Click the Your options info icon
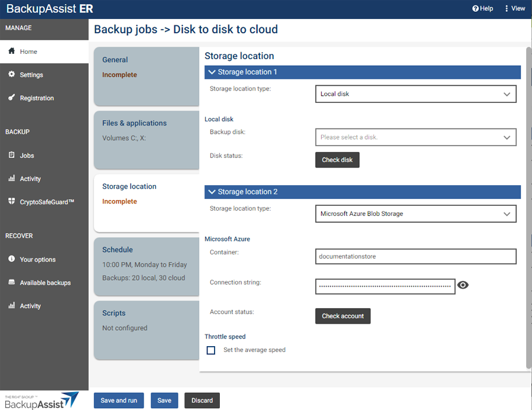 pyautogui.click(x=12, y=259)
